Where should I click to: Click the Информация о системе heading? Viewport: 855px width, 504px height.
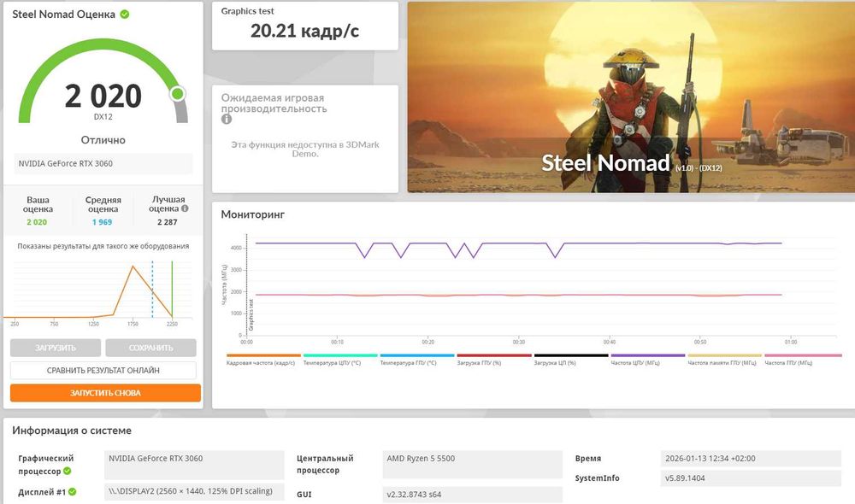72,431
